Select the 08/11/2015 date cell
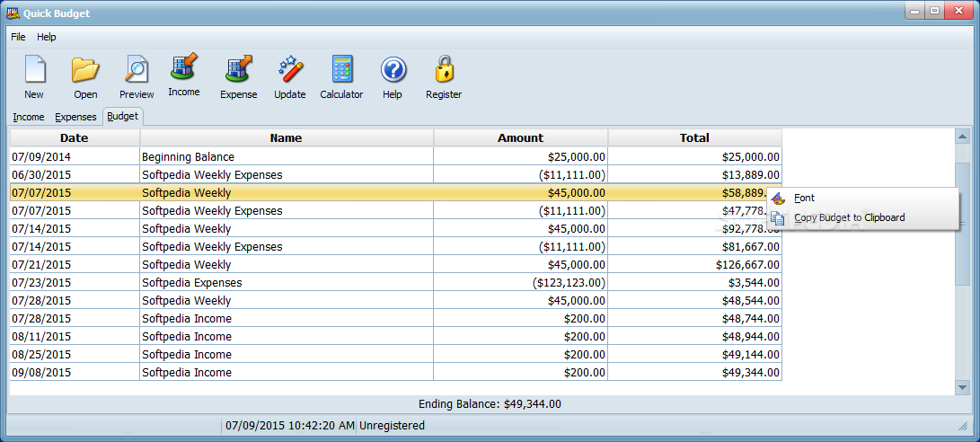 75,336
